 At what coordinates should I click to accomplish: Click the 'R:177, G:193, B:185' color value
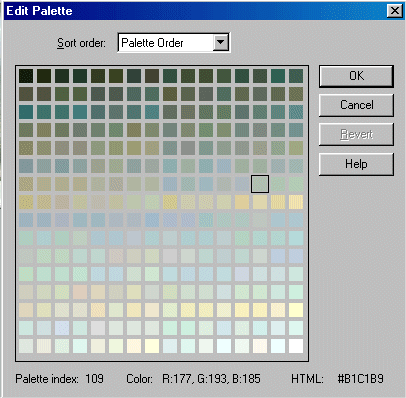[211, 379]
